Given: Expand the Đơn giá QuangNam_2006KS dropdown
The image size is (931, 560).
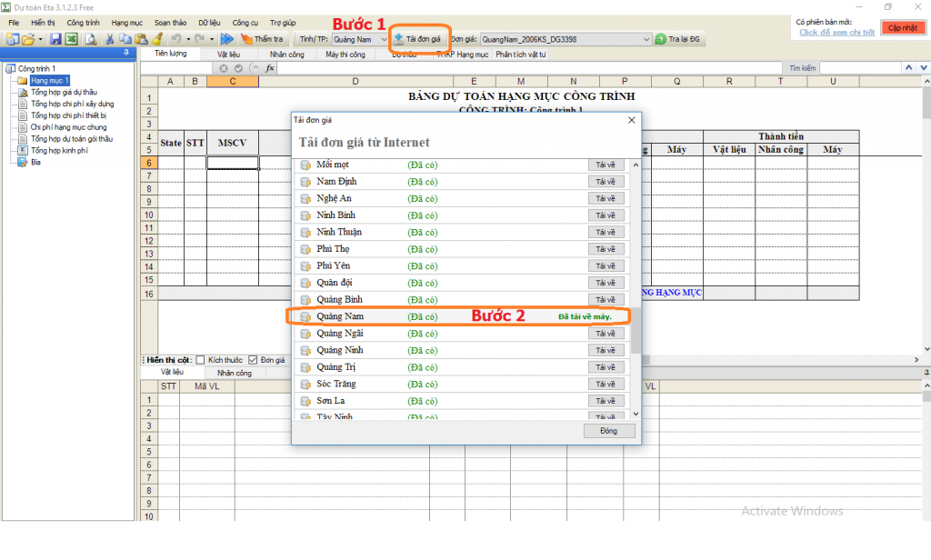Looking at the screenshot, I should pyautogui.click(x=646, y=39).
